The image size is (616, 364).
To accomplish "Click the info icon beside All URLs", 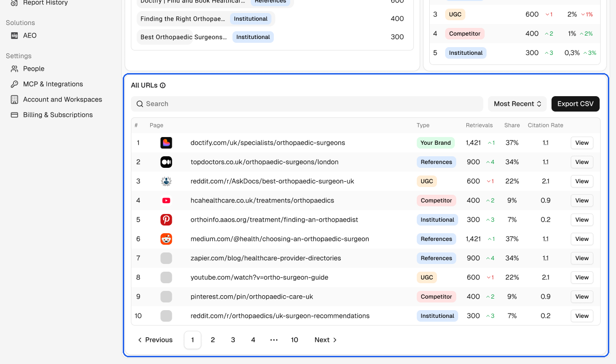I will [163, 86].
